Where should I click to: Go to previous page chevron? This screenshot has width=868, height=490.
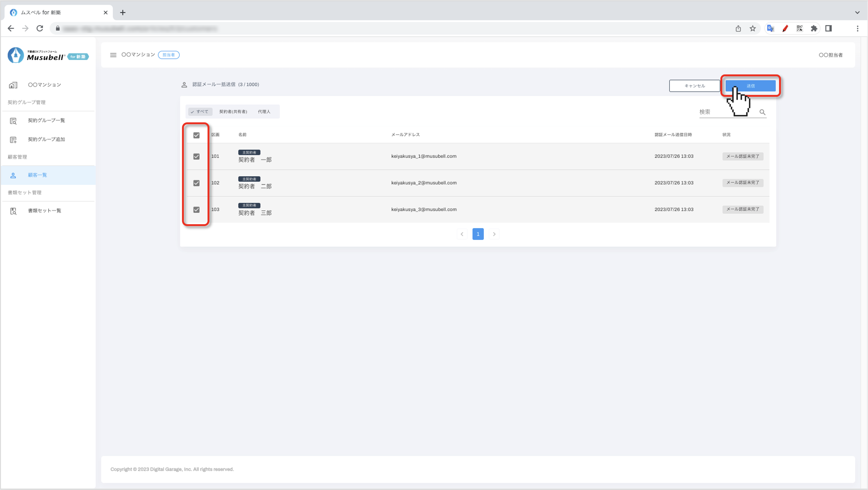click(462, 234)
